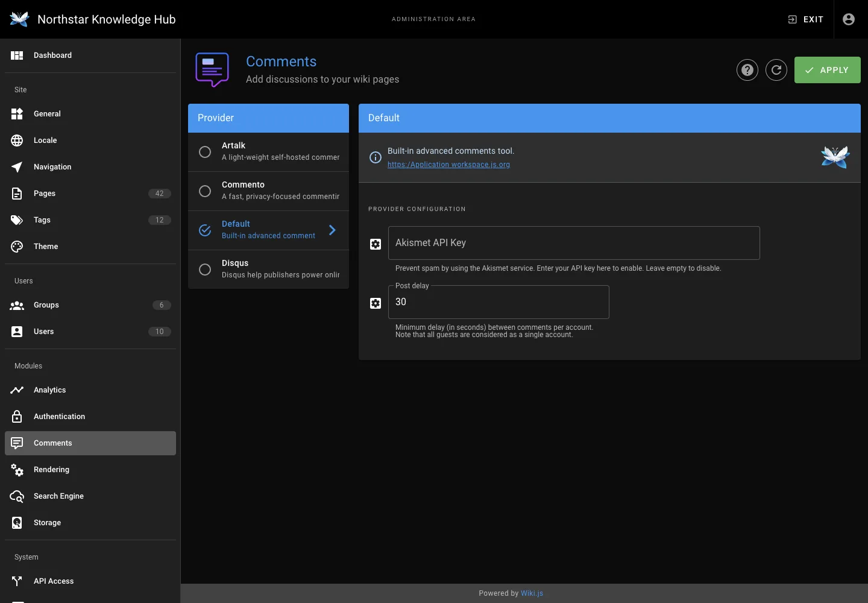Open the Rendering label in sidebar
Viewport: 868px width, 603px height.
pos(51,470)
